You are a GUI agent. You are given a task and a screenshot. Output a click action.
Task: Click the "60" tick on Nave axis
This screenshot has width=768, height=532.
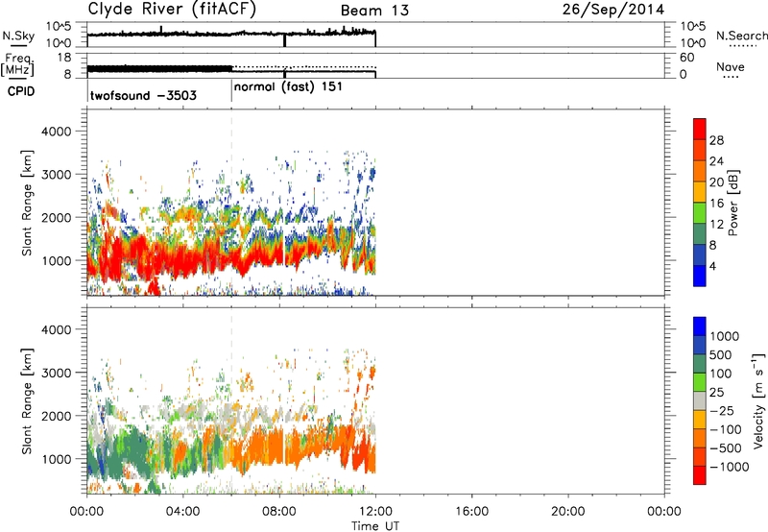[x=687, y=58]
